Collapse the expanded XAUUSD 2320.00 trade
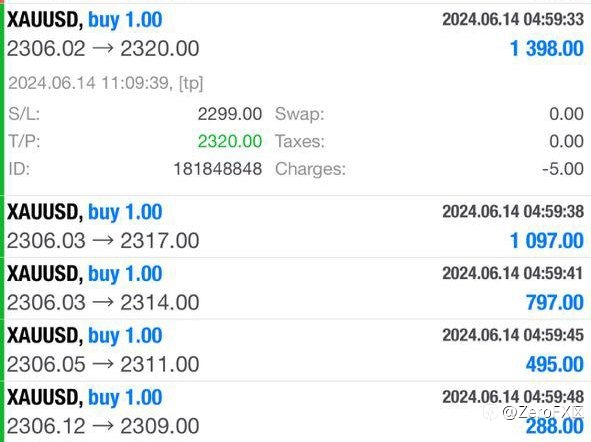 [x=297, y=35]
